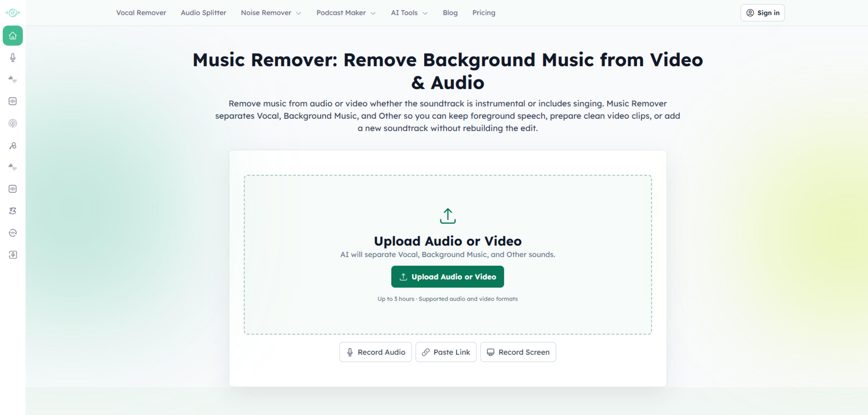
Task: Click the site logo icon
Action: point(13,13)
